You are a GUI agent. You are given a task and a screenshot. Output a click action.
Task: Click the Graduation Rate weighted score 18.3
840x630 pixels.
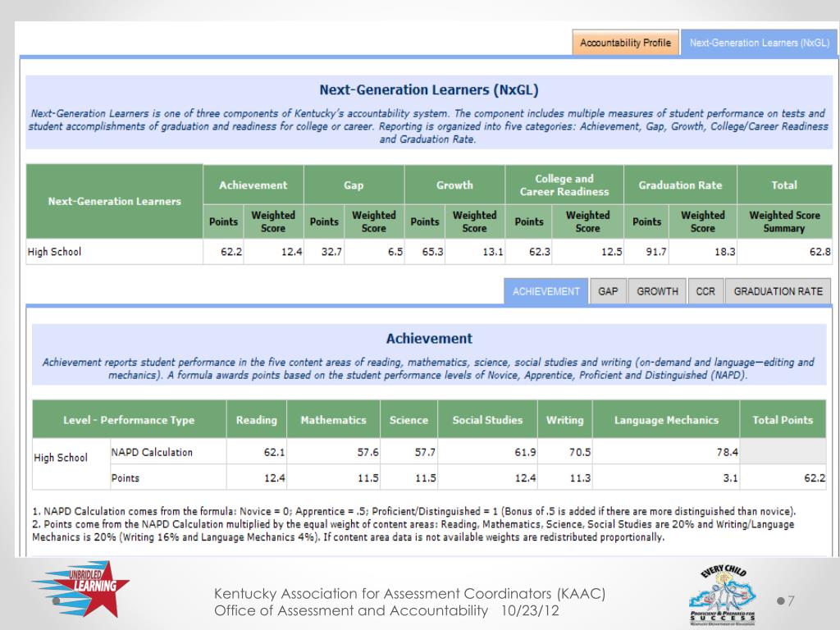tap(725, 252)
